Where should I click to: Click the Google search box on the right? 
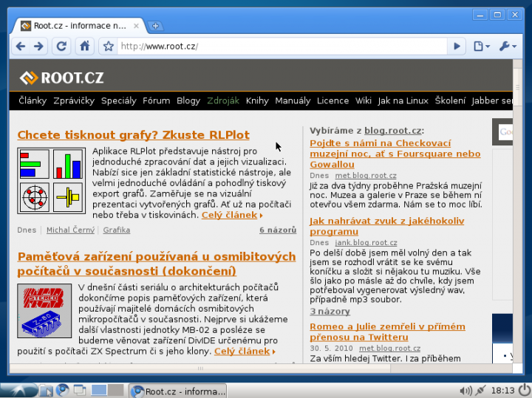tap(505, 132)
